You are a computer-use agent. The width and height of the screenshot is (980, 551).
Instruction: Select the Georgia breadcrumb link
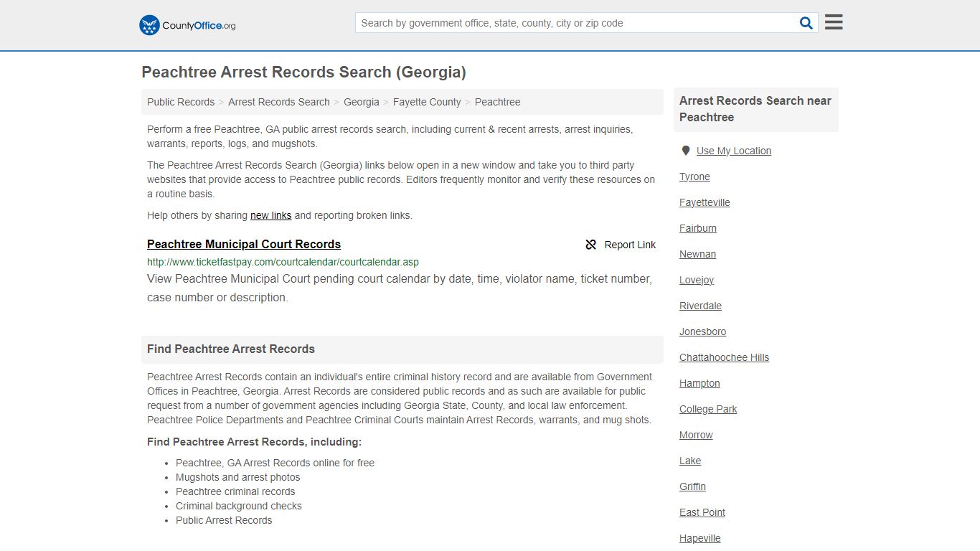pos(362,102)
